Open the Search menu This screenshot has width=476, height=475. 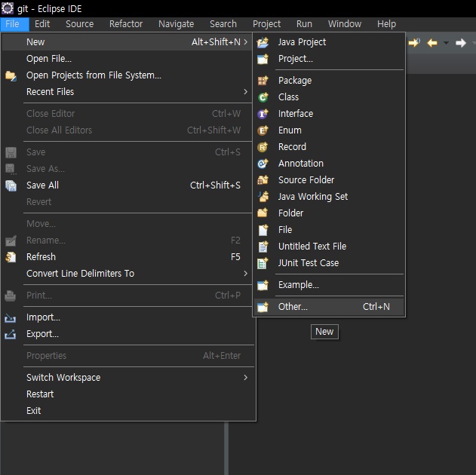[223, 24]
